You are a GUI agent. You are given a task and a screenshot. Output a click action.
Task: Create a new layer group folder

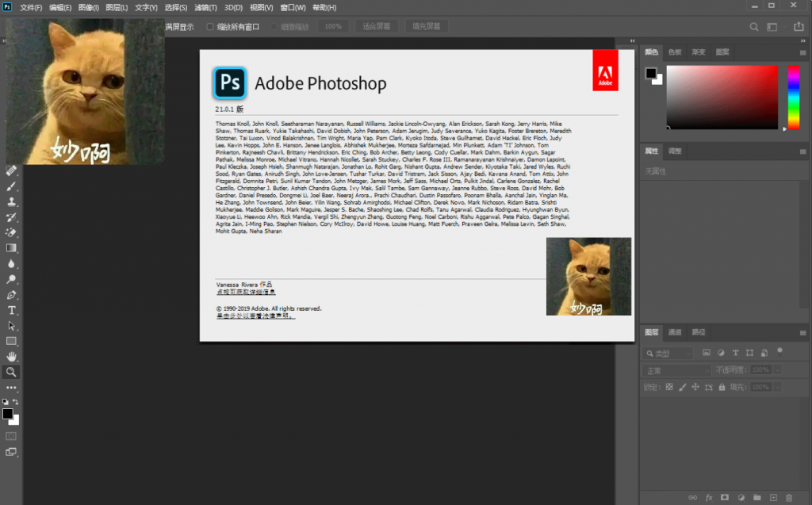[x=757, y=497]
